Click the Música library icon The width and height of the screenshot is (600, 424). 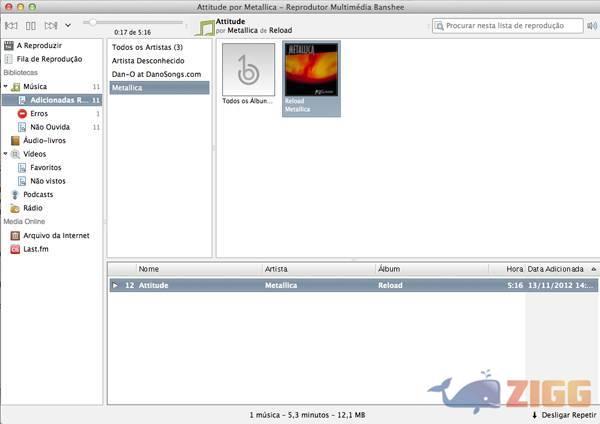[15, 87]
